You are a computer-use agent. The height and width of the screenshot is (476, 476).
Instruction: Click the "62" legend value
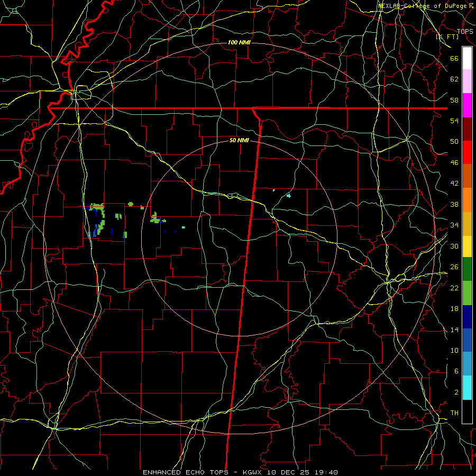[x=454, y=79]
